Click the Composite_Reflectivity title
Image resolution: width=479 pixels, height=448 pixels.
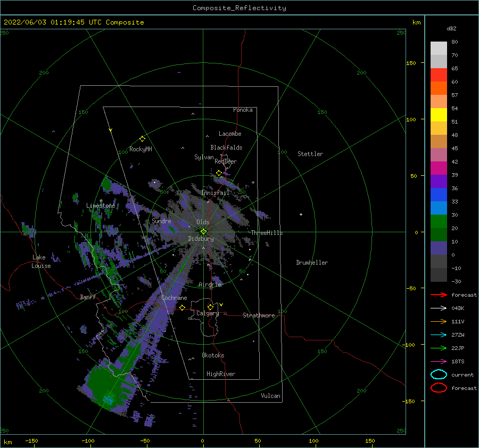pyautogui.click(x=240, y=8)
